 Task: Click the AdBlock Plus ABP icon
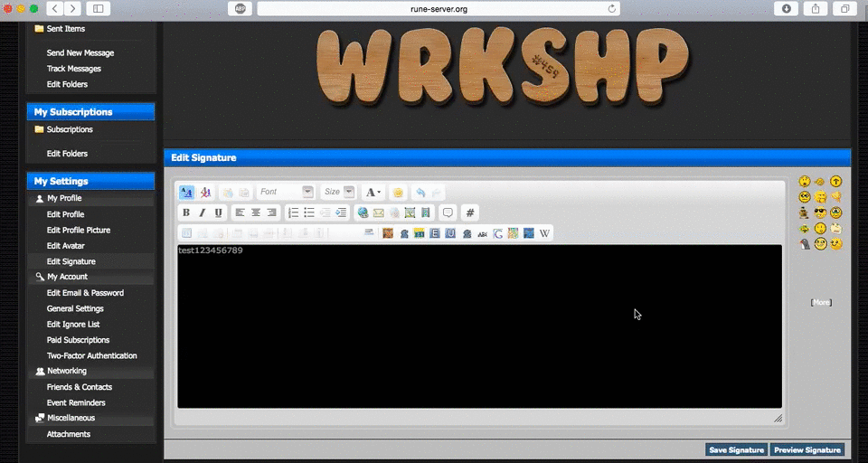(240, 8)
